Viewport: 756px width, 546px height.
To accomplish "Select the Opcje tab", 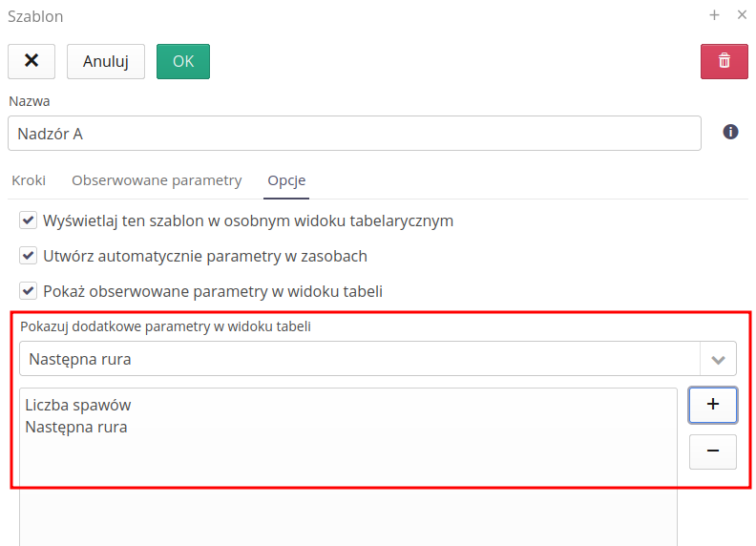I will (286, 180).
